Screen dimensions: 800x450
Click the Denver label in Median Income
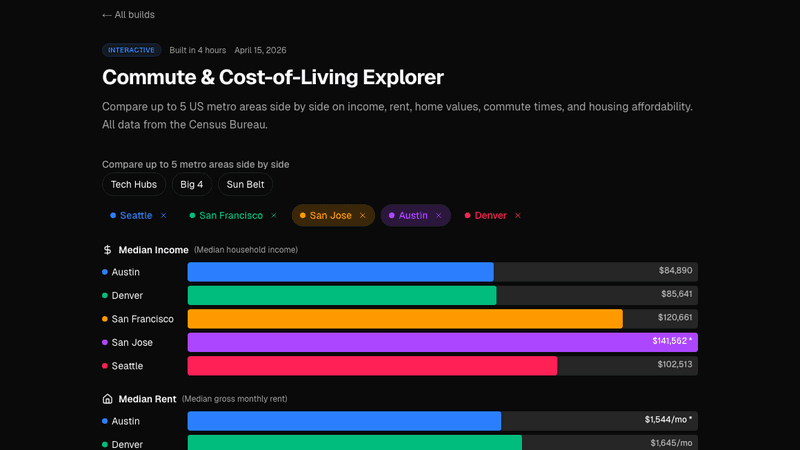pyautogui.click(x=127, y=296)
